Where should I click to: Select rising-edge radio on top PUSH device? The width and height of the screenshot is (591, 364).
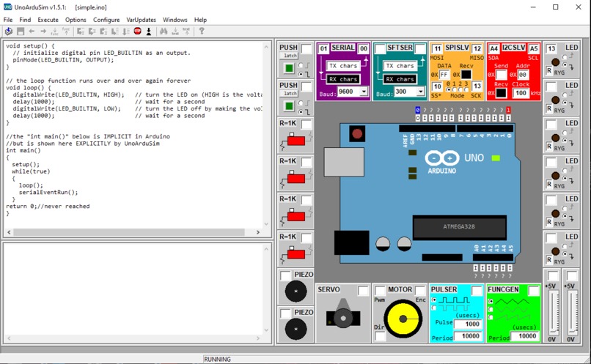pyautogui.click(x=301, y=65)
